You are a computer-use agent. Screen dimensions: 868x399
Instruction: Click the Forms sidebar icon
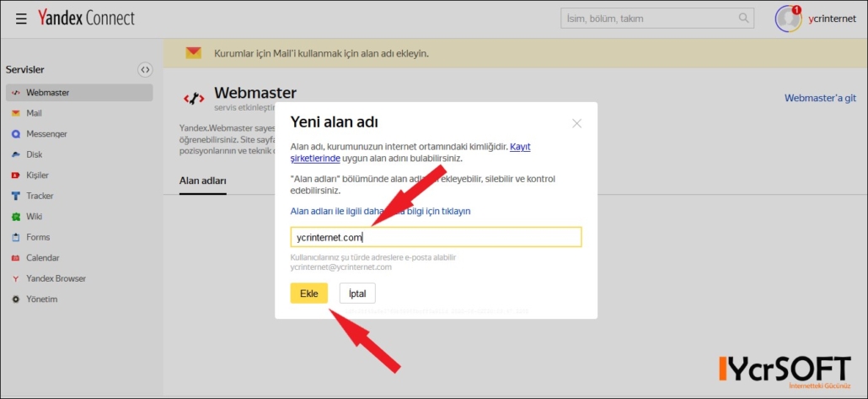click(x=15, y=237)
